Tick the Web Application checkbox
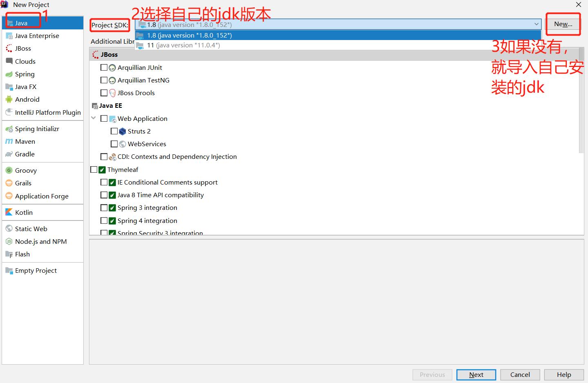Viewport: 588px width, 383px height. (x=104, y=118)
